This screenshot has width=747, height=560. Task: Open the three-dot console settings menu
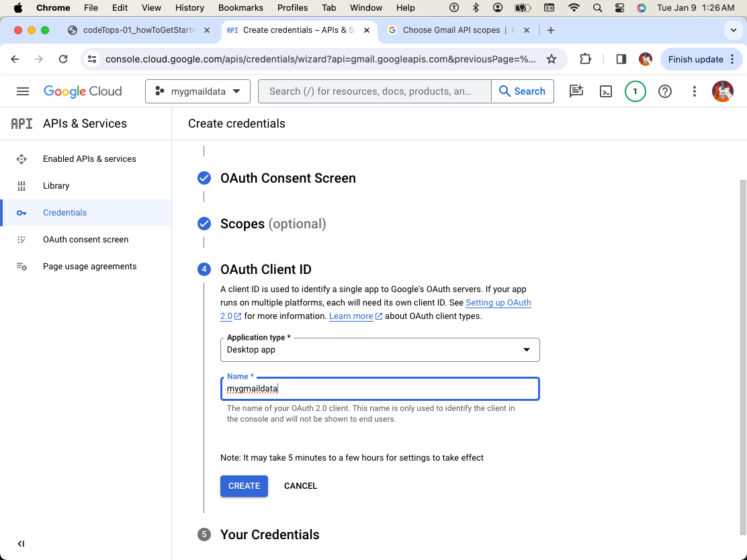(694, 91)
